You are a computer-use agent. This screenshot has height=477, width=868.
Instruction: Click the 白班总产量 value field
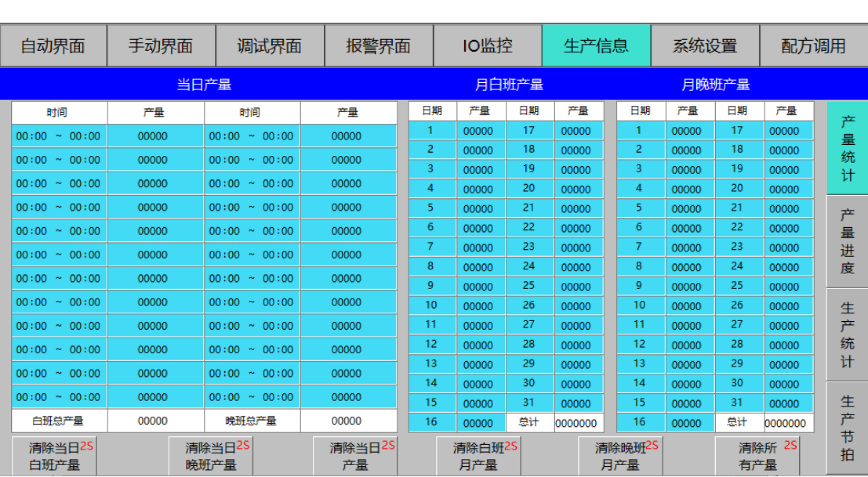click(x=153, y=421)
